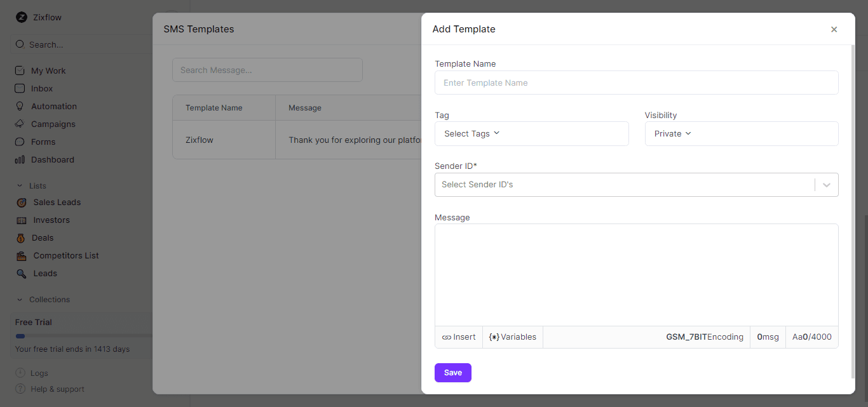Select the Inbox icon in the sidebar

[x=20, y=88]
